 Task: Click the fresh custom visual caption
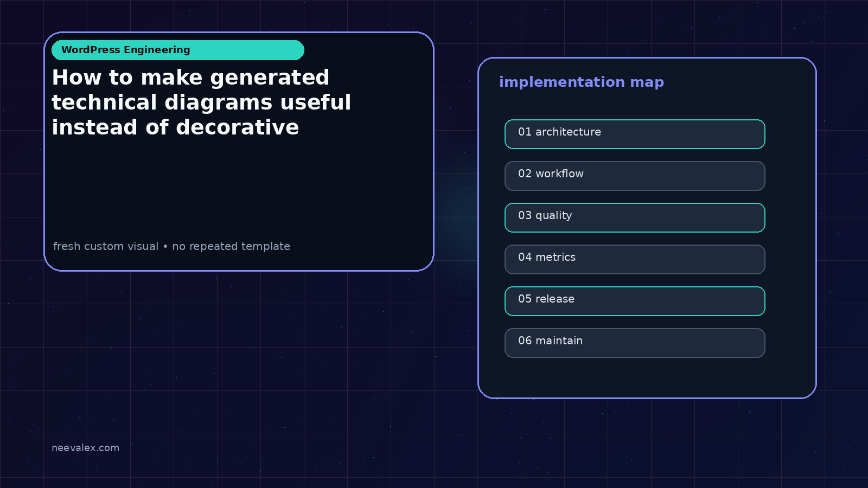pyautogui.click(x=171, y=246)
